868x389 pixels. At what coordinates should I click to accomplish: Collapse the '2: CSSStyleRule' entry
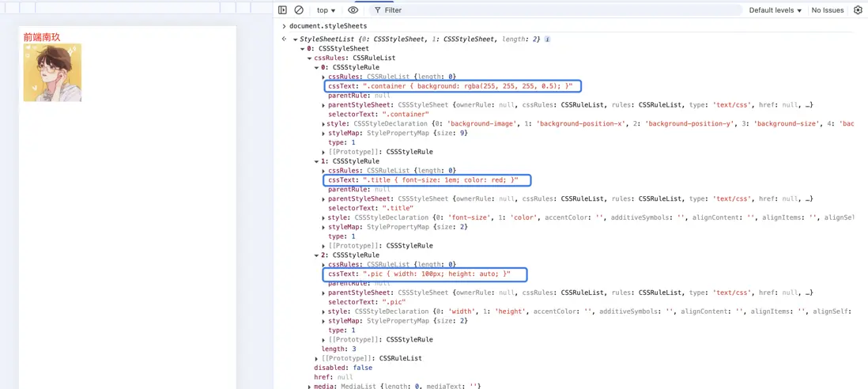[317, 255]
